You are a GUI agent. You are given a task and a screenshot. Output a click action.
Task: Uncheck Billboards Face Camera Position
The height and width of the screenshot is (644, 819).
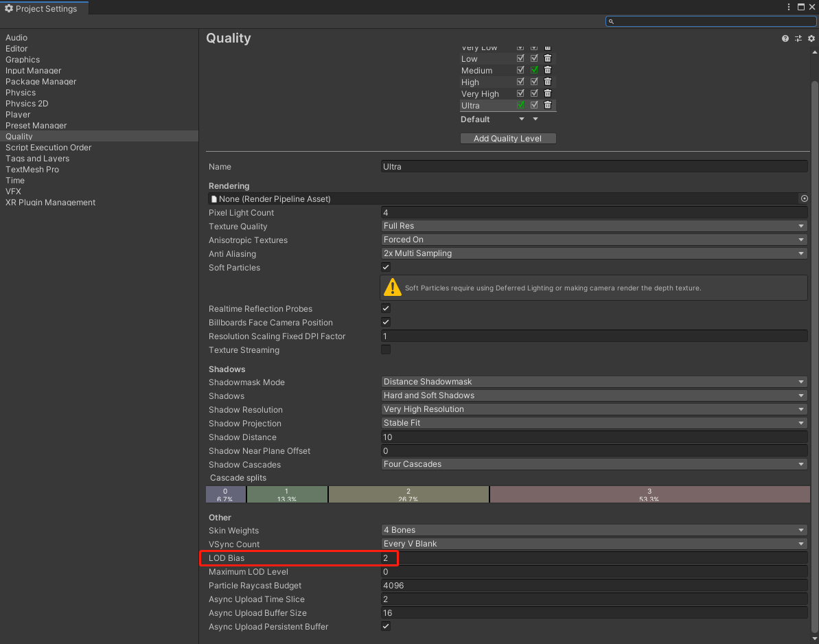[x=386, y=322]
